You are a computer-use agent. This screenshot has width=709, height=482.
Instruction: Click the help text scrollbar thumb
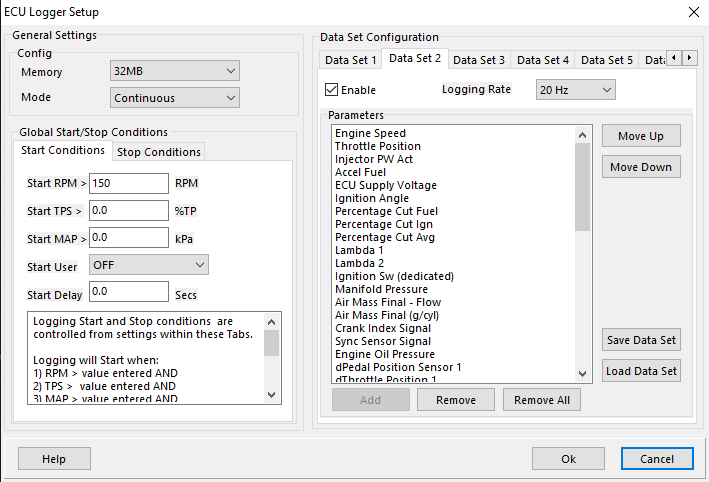[271, 343]
